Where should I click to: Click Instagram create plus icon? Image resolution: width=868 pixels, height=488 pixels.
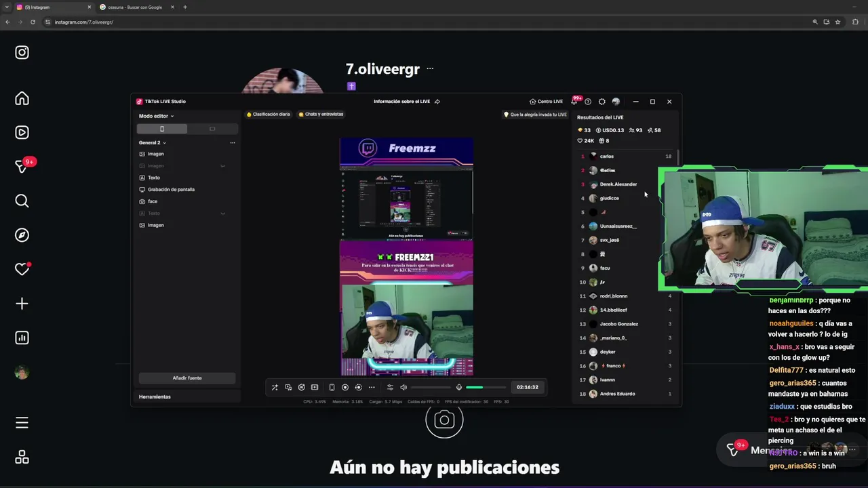(22, 304)
